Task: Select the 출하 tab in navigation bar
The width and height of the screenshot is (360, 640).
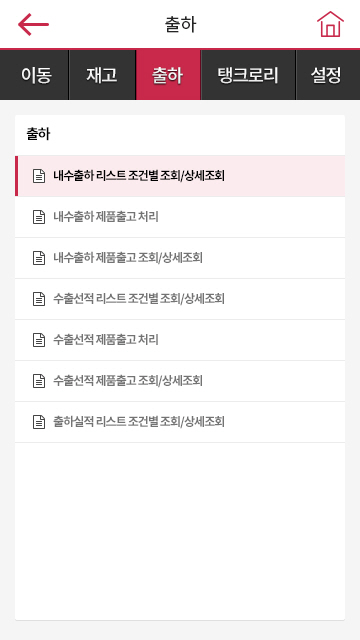Action: [168, 75]
